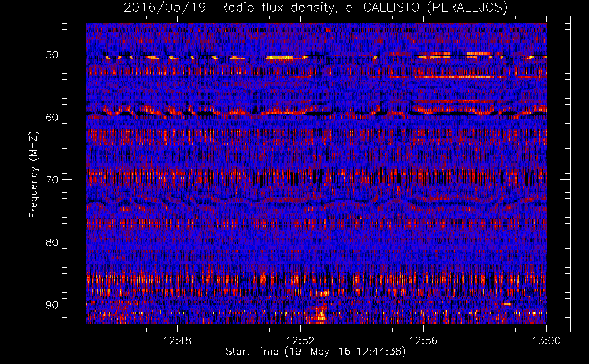Click the '70' frequency tick label
Viewport: 589px width, 364px height.
(52, 180)
